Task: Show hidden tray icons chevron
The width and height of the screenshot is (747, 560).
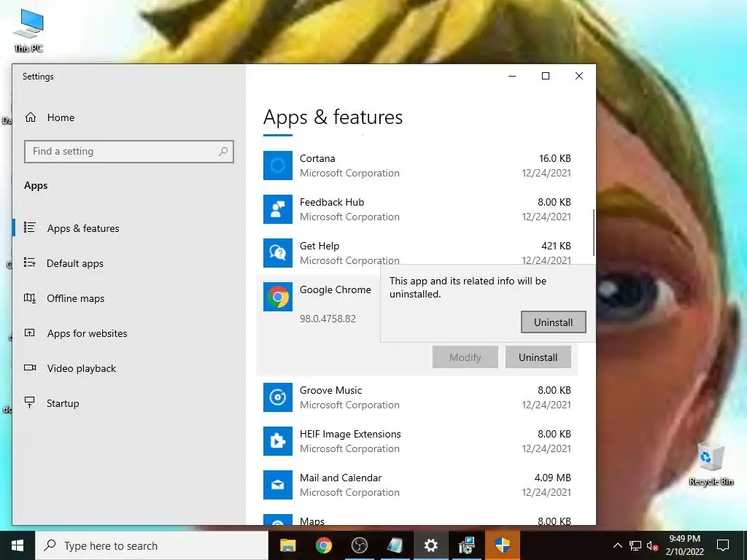Action: tap(617, 545)
